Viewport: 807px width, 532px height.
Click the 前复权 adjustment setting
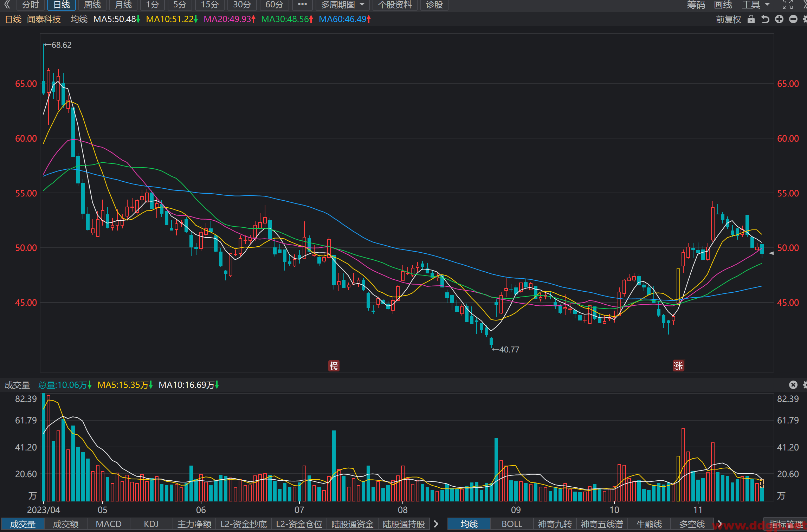(x=728, y=19)
